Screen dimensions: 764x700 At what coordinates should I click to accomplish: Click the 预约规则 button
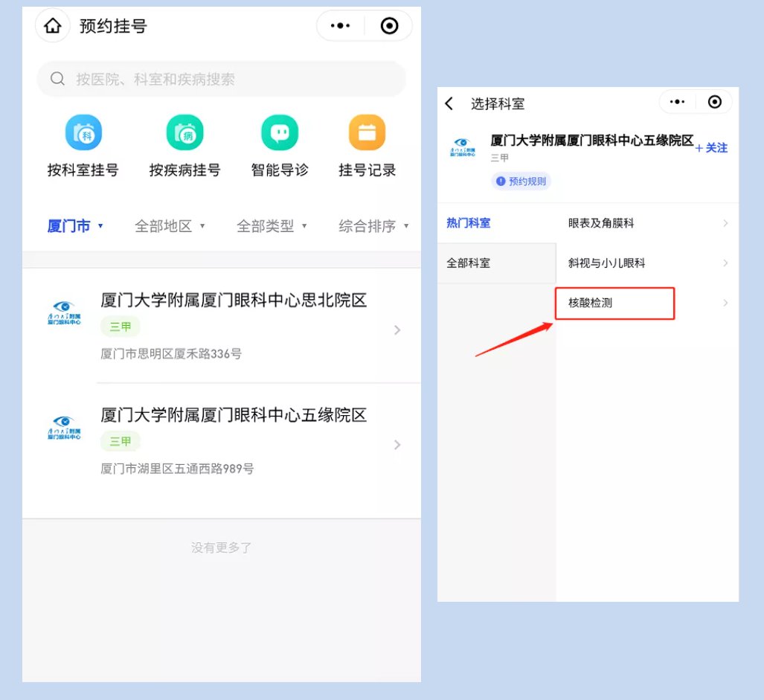521,182
